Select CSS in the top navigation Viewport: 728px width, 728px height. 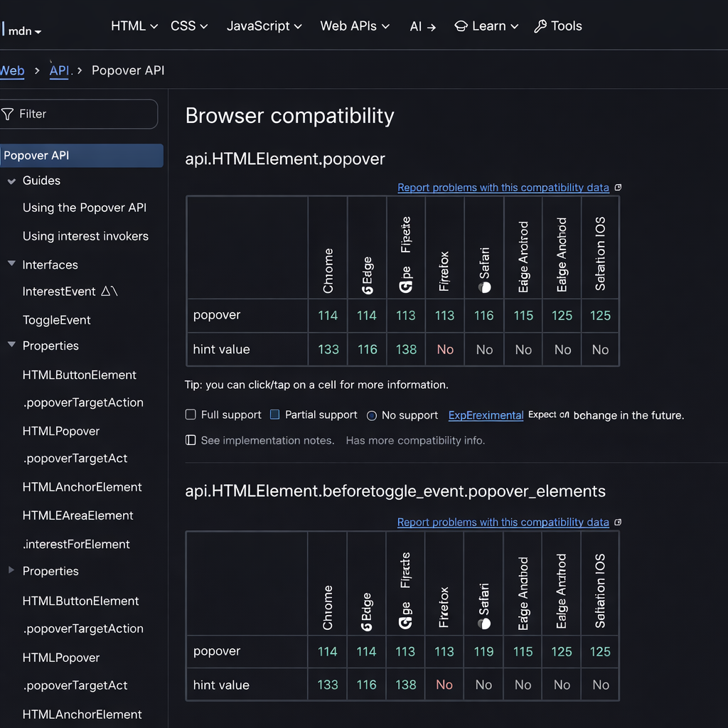[183, 26]
